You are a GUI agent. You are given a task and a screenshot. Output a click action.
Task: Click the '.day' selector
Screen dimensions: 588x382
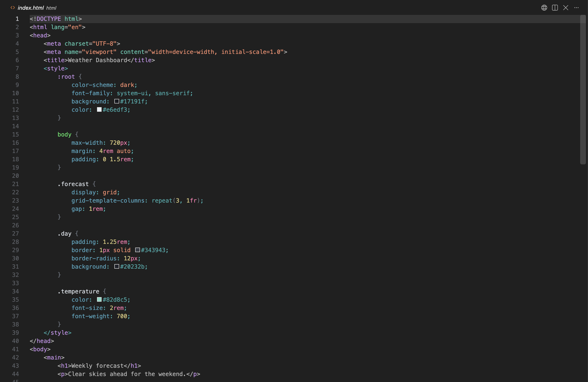click(64, 234)
